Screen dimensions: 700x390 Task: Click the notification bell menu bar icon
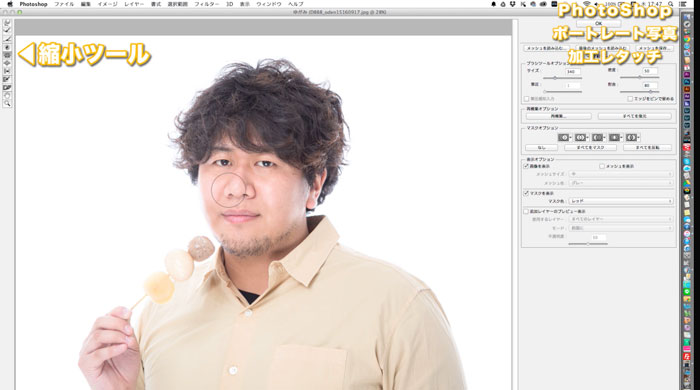click(493, 4)
